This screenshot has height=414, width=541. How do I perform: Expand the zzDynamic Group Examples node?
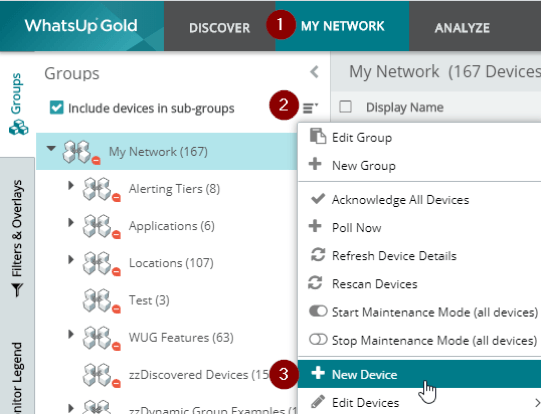(x=71, y=408)
